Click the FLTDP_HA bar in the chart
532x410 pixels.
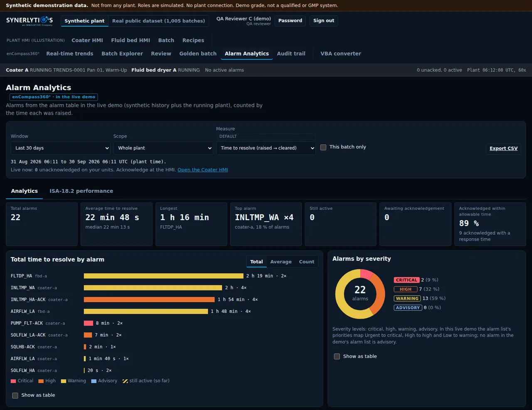163,276
